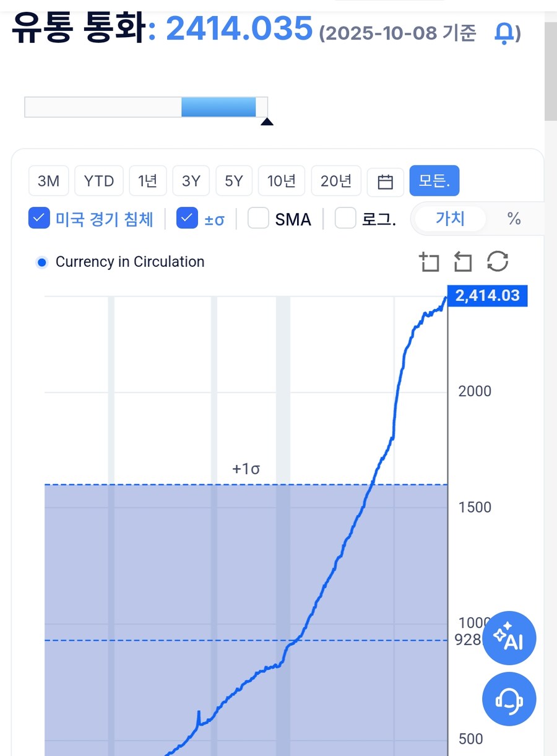This screenshot has width=557, height=756.
Task: Click the alert bell icon beside the date
Action: pyautogui.click(x=504, y=33)
